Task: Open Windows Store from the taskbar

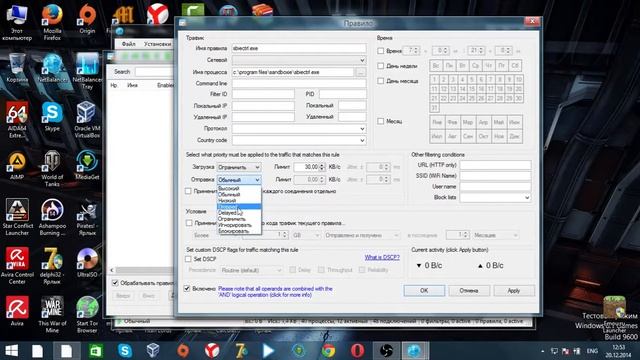Action: click(96, 351)
